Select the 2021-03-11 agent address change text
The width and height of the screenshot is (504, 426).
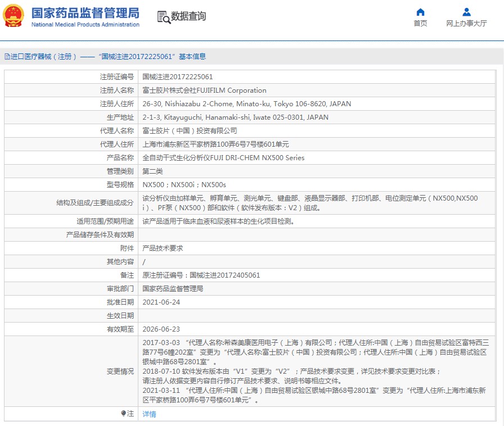point(314,395)
